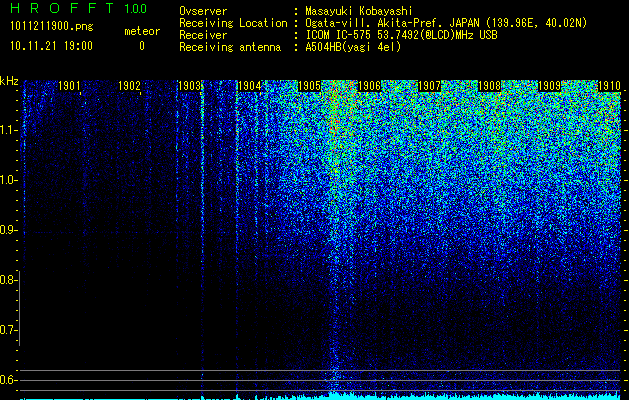Click the Receiving Location label
The height and width of the screenshot is (400, 629).
pos(233,23)
